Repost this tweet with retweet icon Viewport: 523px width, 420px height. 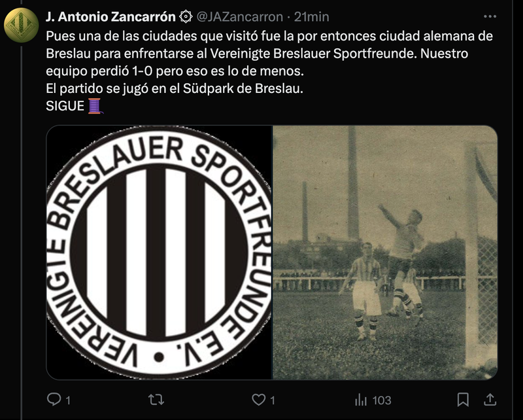(156, 400)
